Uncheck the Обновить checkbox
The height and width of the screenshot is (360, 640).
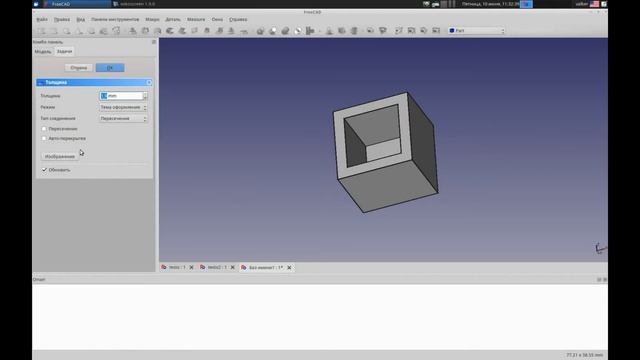pyautogui.click(x=44, y=170)
